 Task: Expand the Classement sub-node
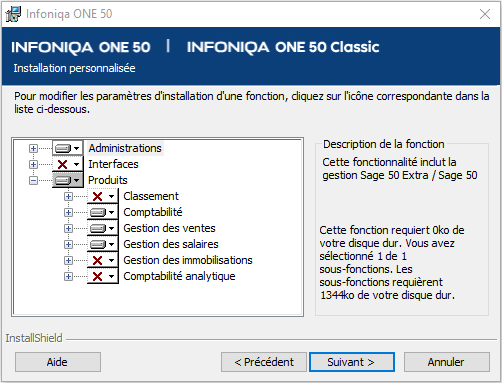point(68,196)
